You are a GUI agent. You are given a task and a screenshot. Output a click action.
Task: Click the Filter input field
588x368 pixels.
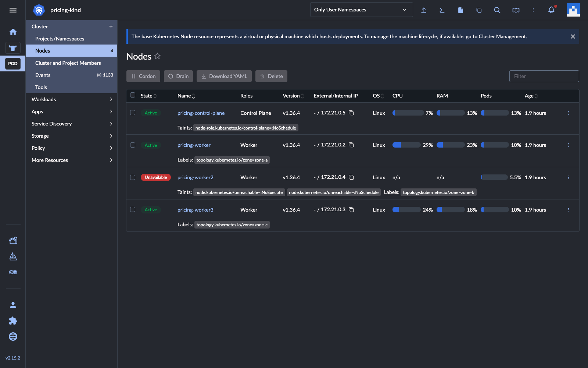544,76
